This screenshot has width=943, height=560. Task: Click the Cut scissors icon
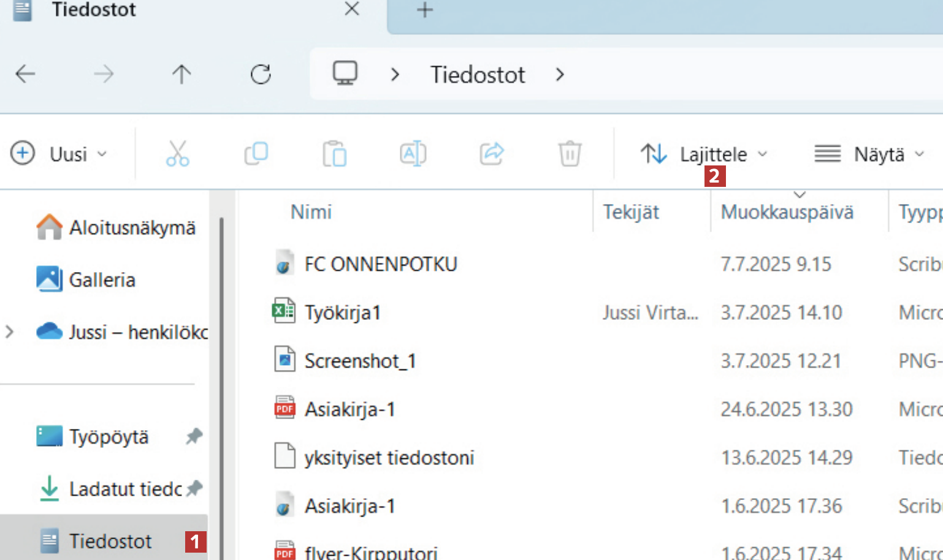click(177, 154)
